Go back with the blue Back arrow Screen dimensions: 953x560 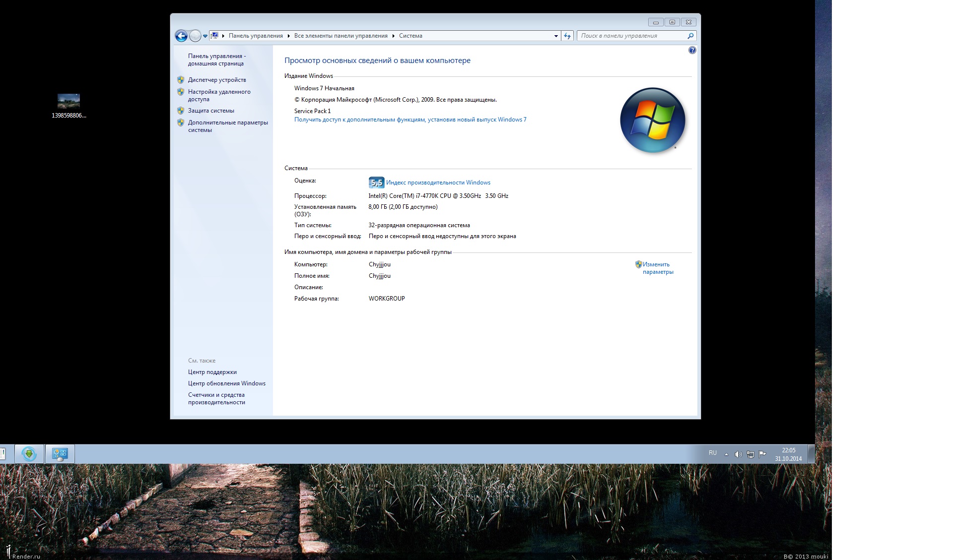[181, 36]
